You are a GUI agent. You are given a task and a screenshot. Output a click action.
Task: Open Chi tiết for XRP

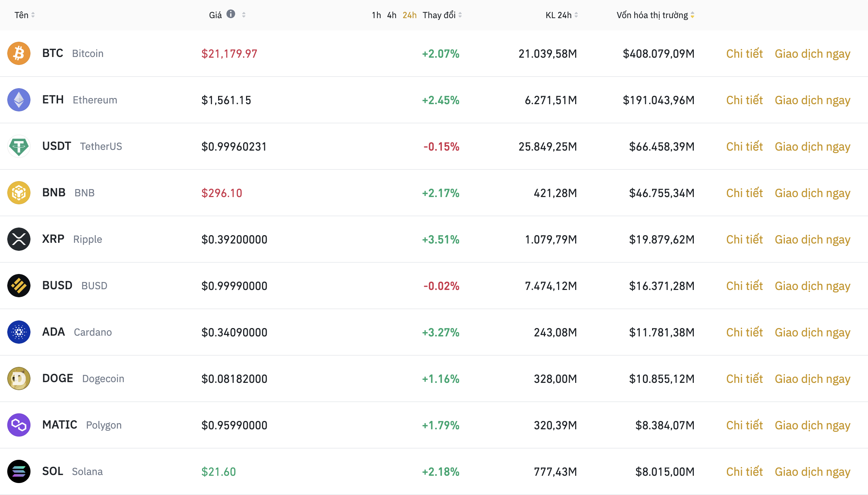[x=744, y=240]
